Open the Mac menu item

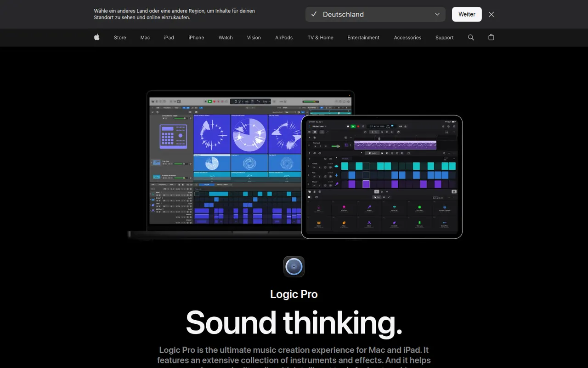145,38
